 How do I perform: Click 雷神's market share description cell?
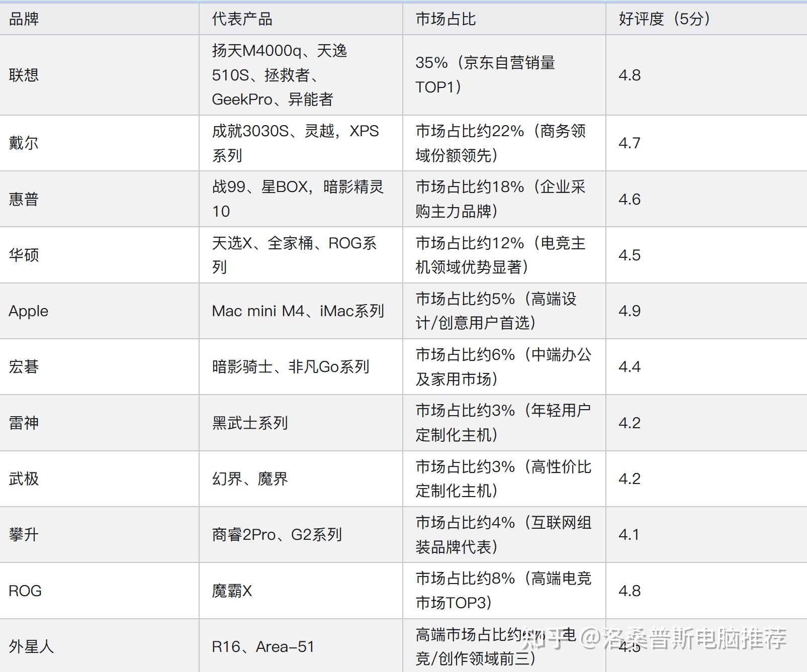[x=503, y=422]
